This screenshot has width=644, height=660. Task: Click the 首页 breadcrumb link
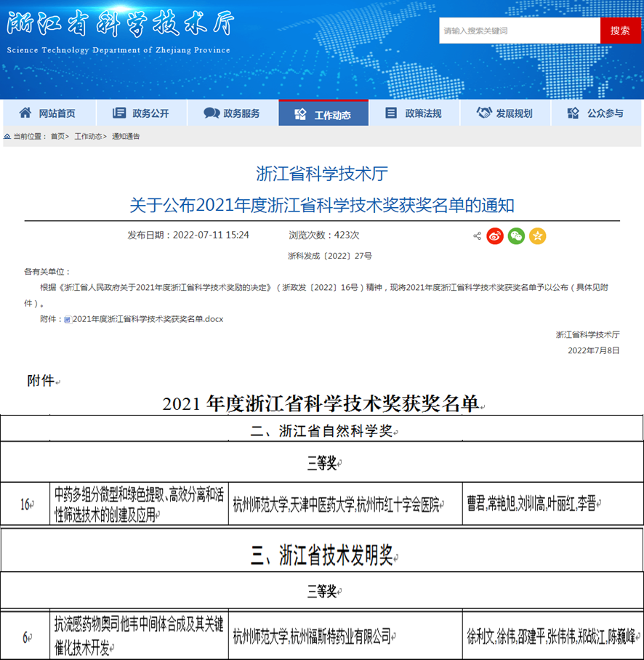pos(57,137)
